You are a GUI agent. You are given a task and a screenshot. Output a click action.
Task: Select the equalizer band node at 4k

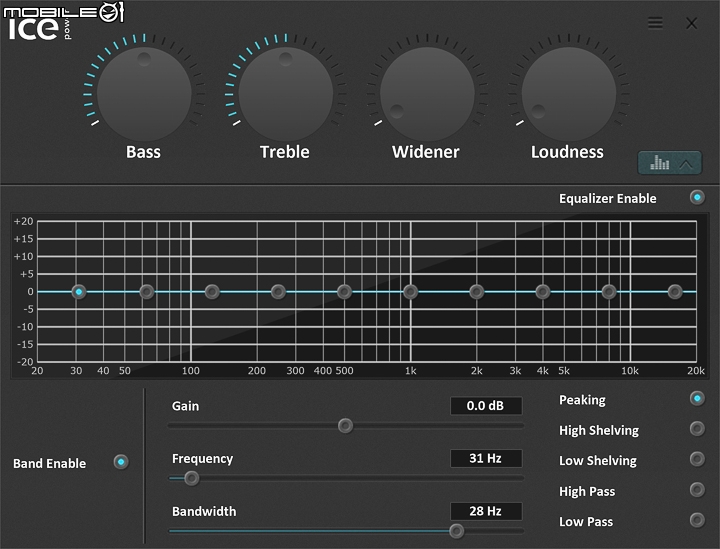[x=543, y=291]
